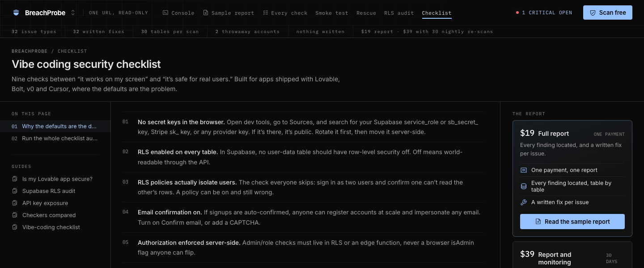Click the message icon beside One payment, one report

point(524,170)
